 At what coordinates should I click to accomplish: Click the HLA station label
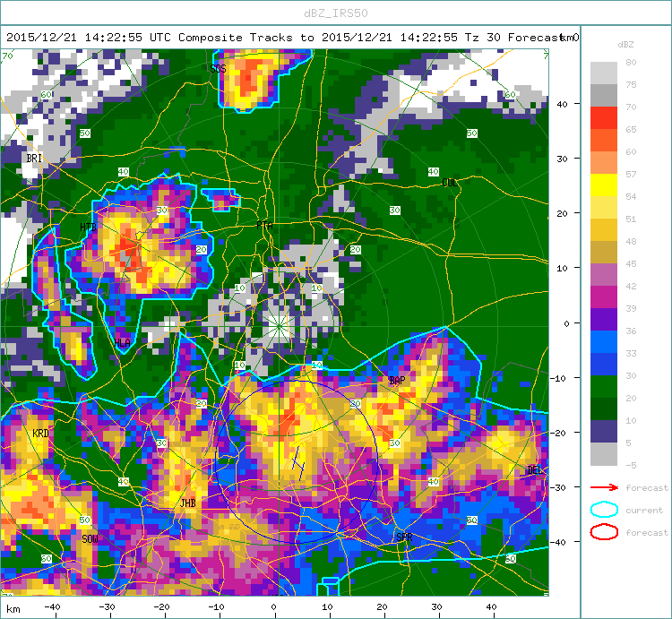point(122,343)
